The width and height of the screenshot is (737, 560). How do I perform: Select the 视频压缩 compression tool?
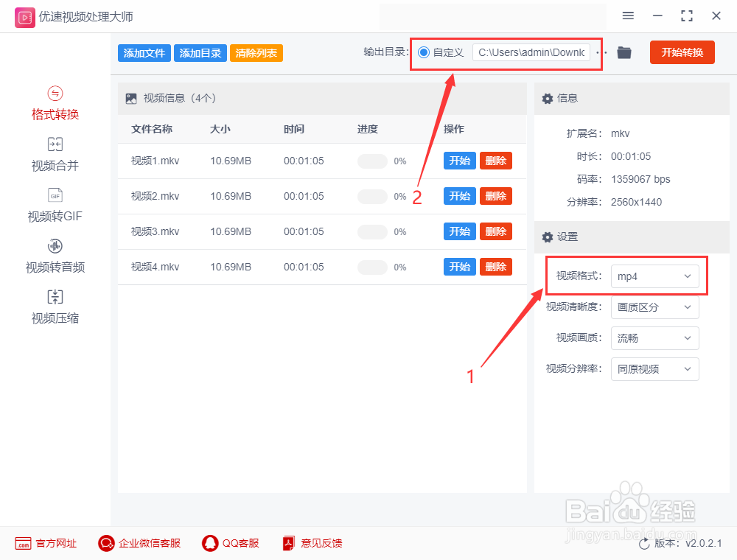55,307
